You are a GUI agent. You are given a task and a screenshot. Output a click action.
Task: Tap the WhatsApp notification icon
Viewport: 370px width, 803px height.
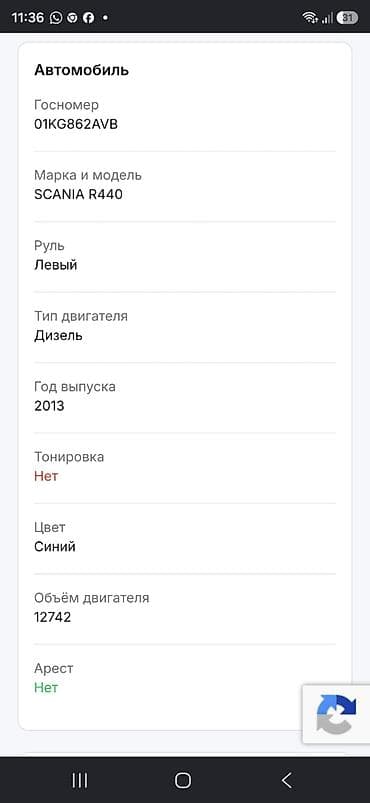[56, 17]
